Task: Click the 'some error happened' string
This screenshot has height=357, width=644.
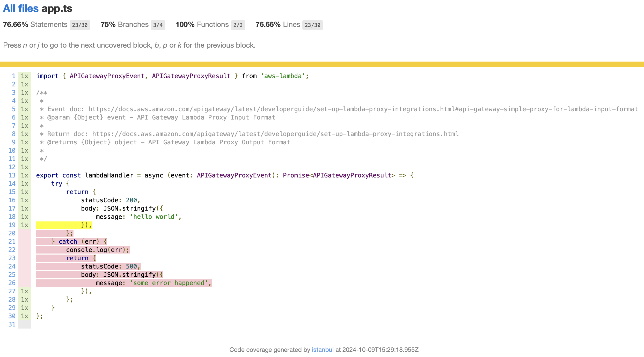Action: [x=169, y=283]
